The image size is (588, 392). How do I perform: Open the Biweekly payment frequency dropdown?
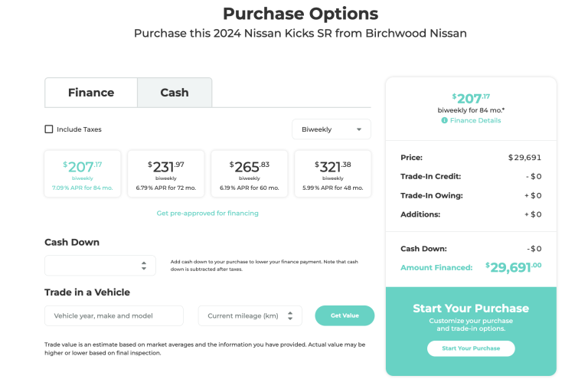click(x=332, y=129)
